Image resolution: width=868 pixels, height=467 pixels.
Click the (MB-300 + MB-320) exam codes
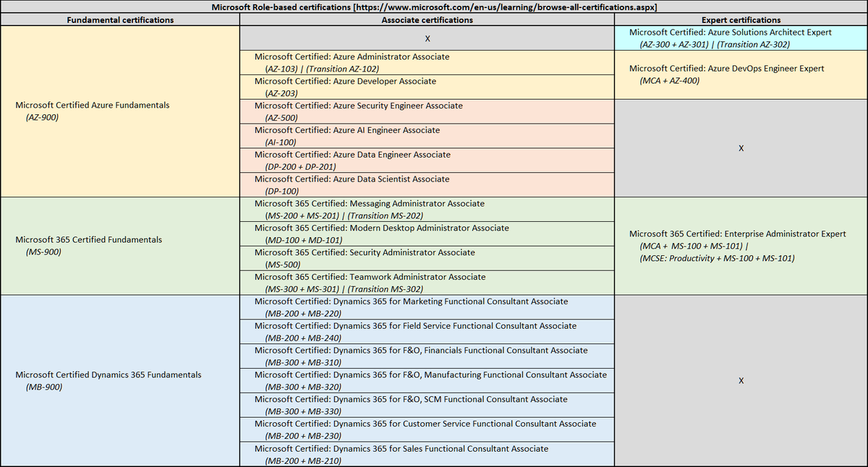pos(302,387)
